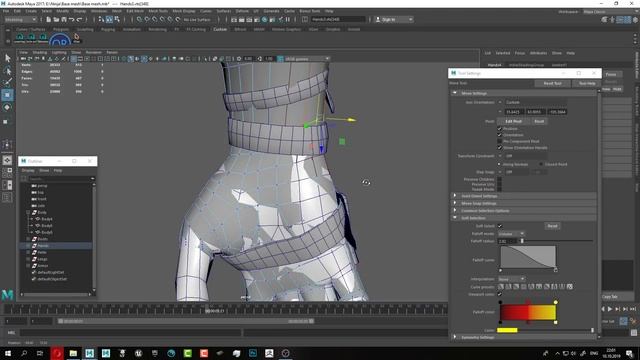
Task: Open Opera from the Windows taskbar
Action: click(x=57, y=353)
